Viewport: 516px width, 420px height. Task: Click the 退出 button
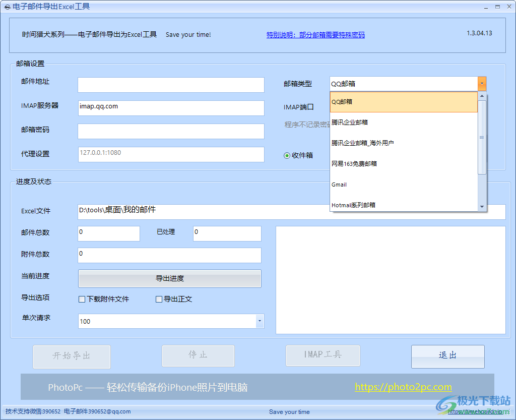click(447, 356)
